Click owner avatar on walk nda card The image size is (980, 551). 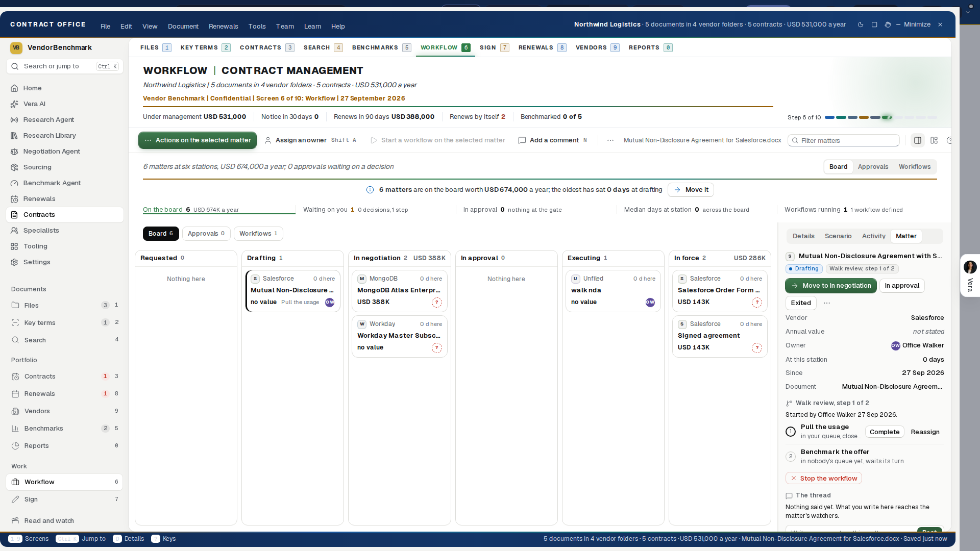(x=650, y=302)
